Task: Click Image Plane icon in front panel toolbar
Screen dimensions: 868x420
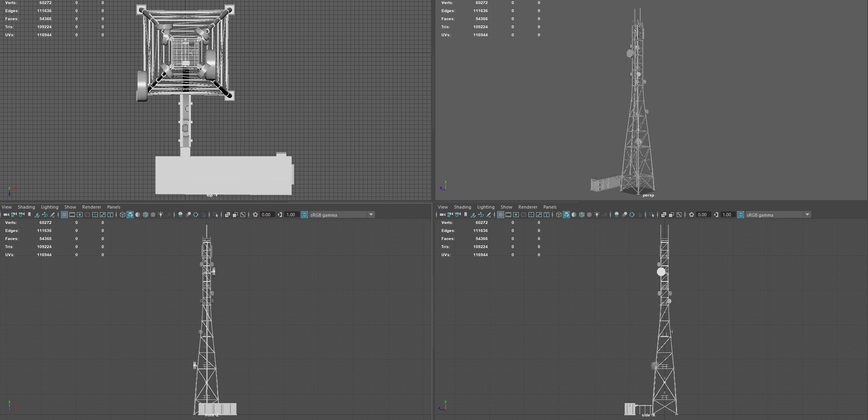Action: 37,215
